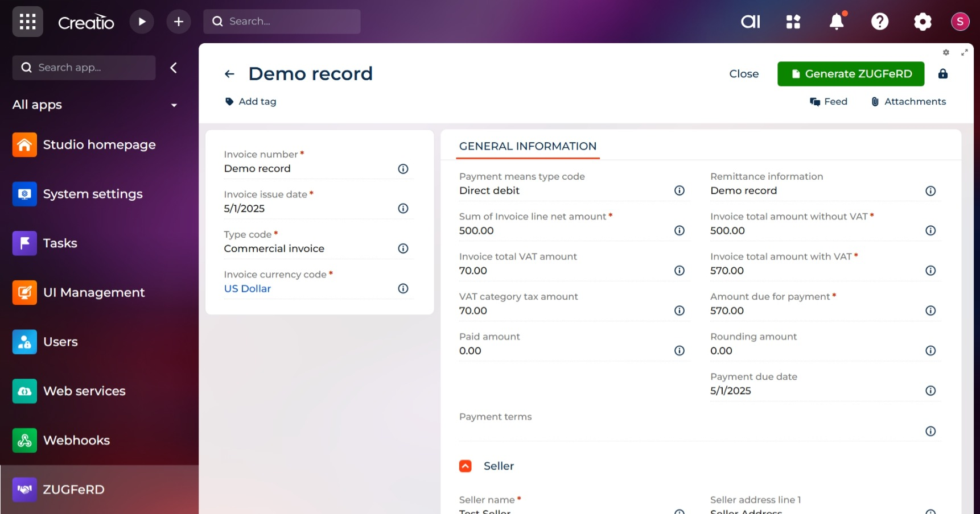This screenshot has height=514, width=980.
Task: Click the back arrow next to Demo record
Action: pos(229,74)
